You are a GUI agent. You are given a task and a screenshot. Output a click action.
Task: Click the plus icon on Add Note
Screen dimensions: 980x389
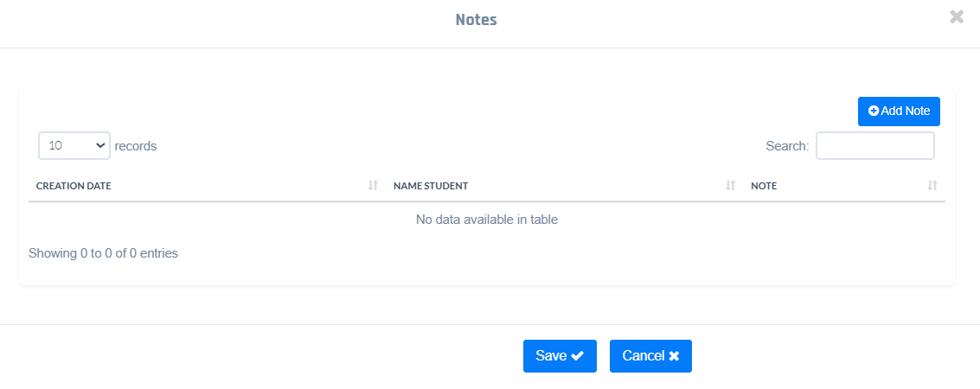point(874,111)
